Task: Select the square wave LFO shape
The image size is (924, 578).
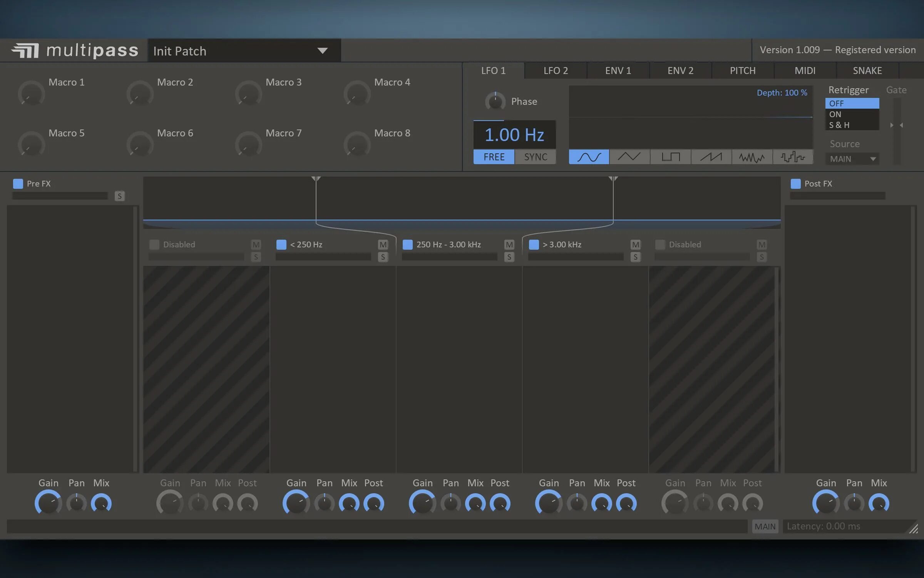Action: pyautogui.click(x=670, y=157)
